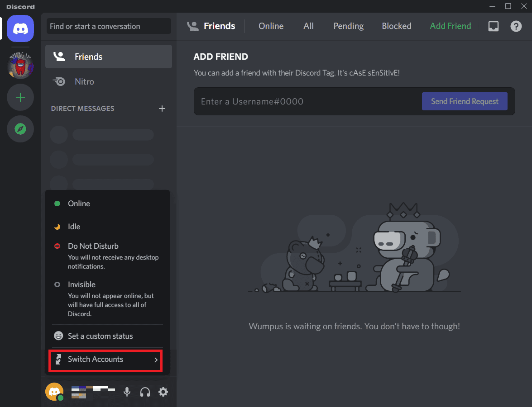Click the Switch Accounts icon
The image size is (532, 407).
coord(59,359)
